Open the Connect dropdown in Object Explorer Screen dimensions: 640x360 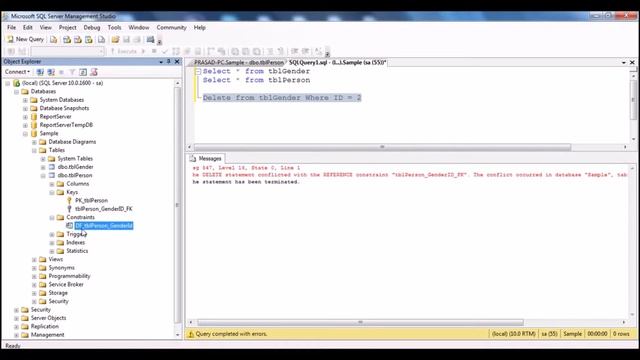pyautogui.click(x=18, y=72)
